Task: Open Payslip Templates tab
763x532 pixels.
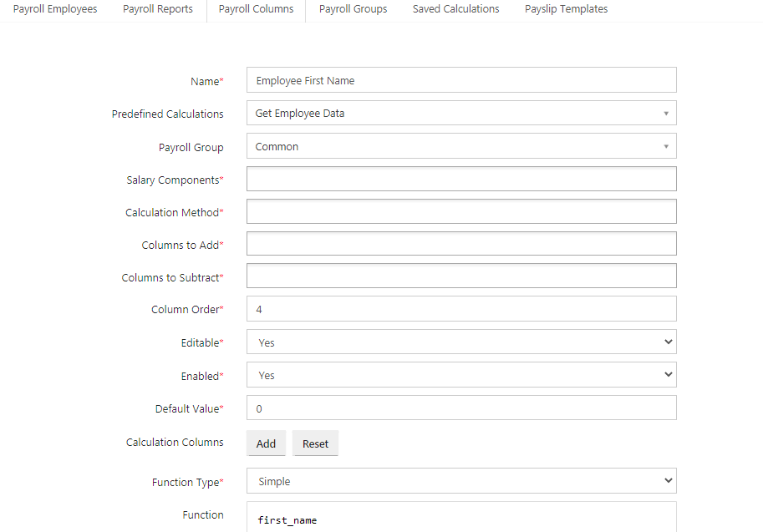Action: point(566,8)
